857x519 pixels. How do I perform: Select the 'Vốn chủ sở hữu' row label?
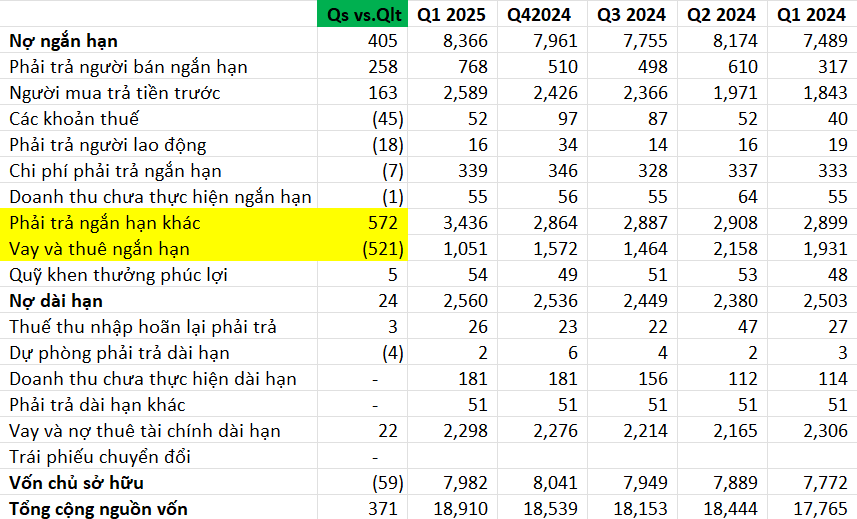click(x=77, y=483)
